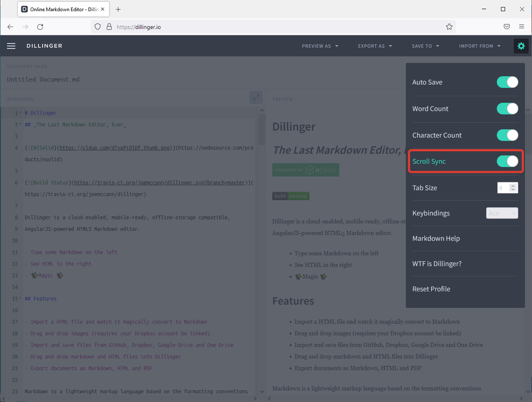
Task: Click the build passing badge
Action: [x=291, y=196]
